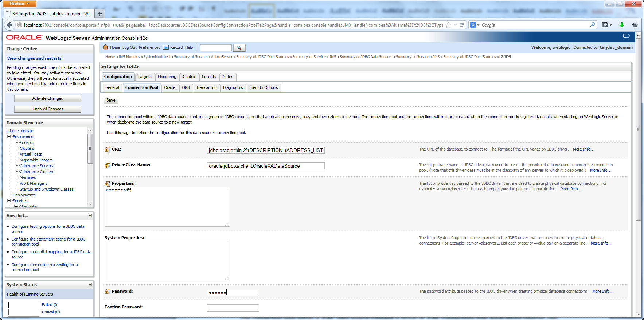Open the browser Home page icon
644x320 pixels.
635,25
